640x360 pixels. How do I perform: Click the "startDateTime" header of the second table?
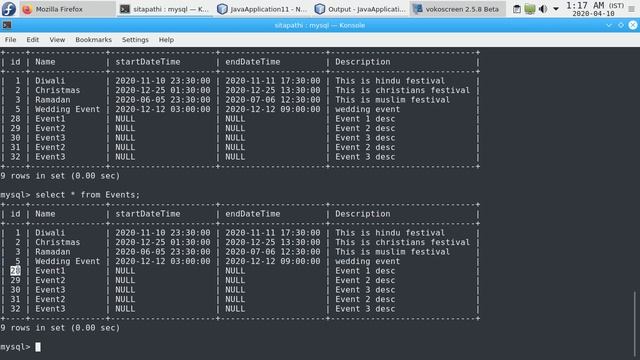point(148,214)
